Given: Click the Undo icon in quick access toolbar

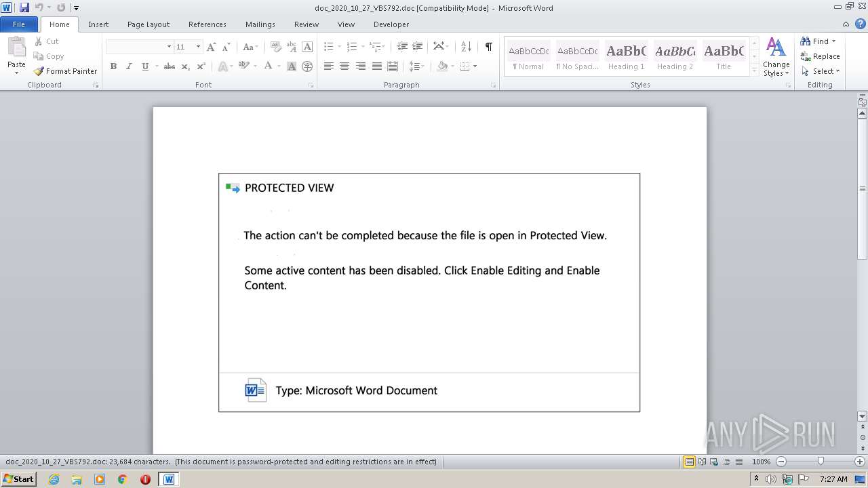Looking at the screenshot, I should click(x=39, y=7).
